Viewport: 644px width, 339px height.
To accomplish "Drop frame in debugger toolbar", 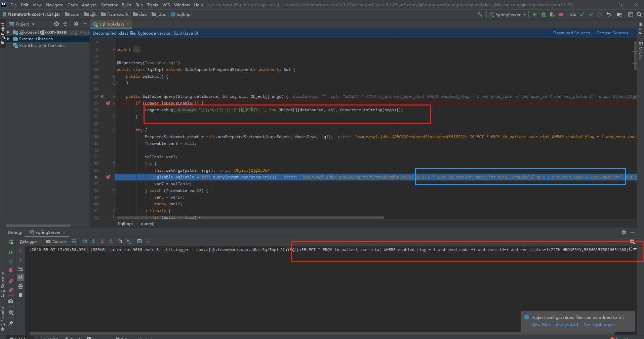I will pos(120,241).
